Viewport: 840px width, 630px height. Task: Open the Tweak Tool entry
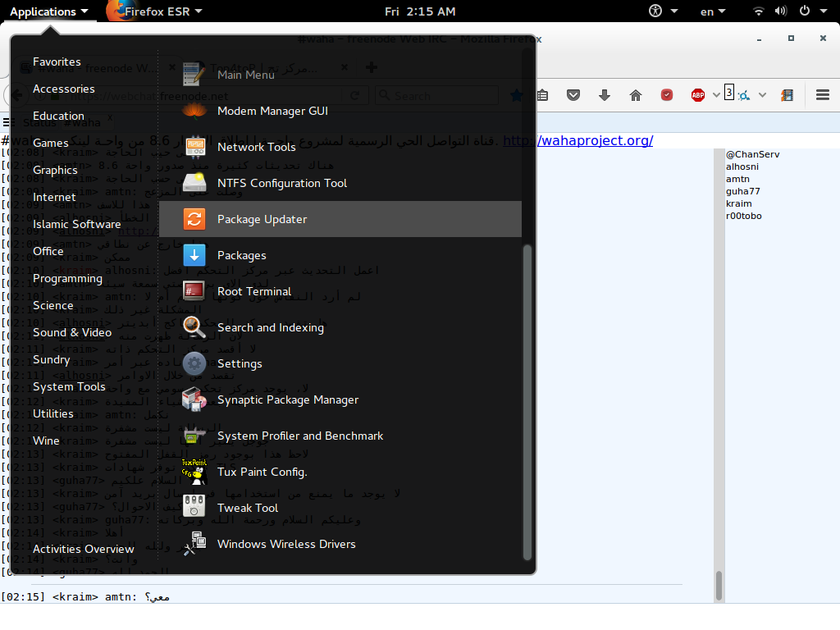[x=247, y=508]
